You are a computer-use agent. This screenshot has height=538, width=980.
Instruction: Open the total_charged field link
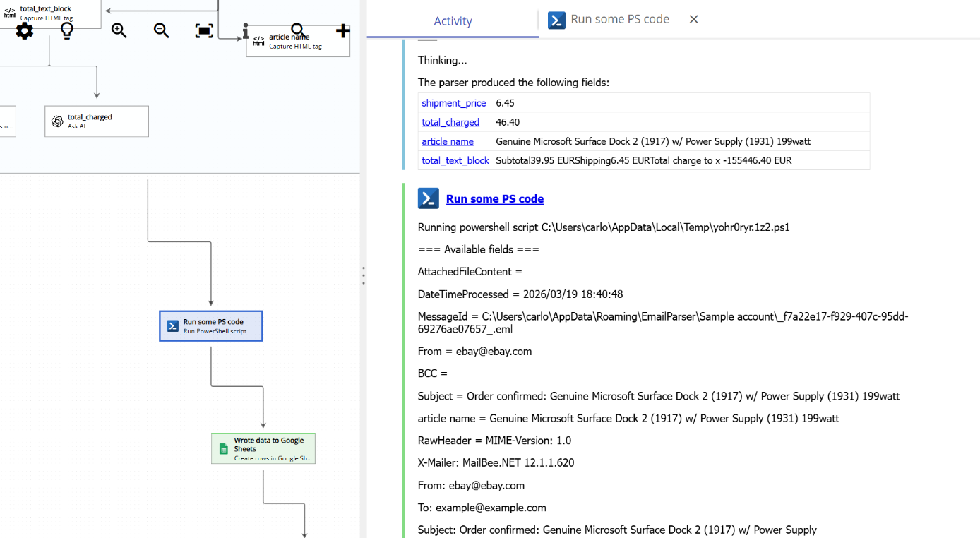[x=450, y=121]
